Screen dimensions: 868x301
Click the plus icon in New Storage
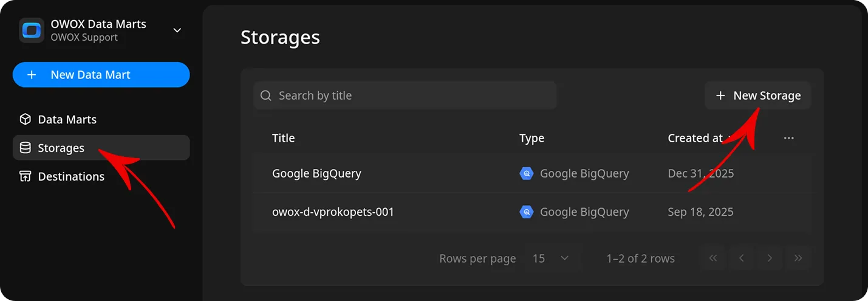pos(720,95)
